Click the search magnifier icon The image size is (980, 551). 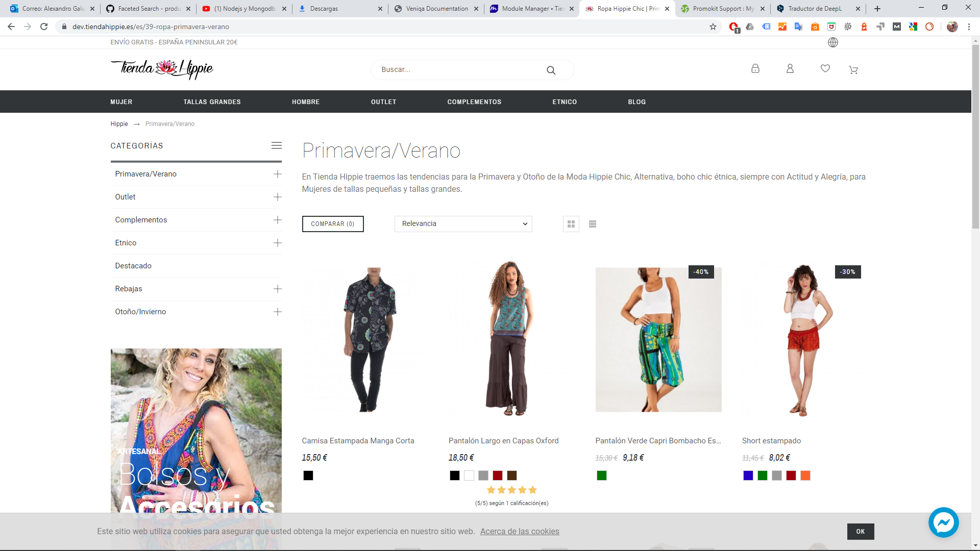tap(551, 70)
